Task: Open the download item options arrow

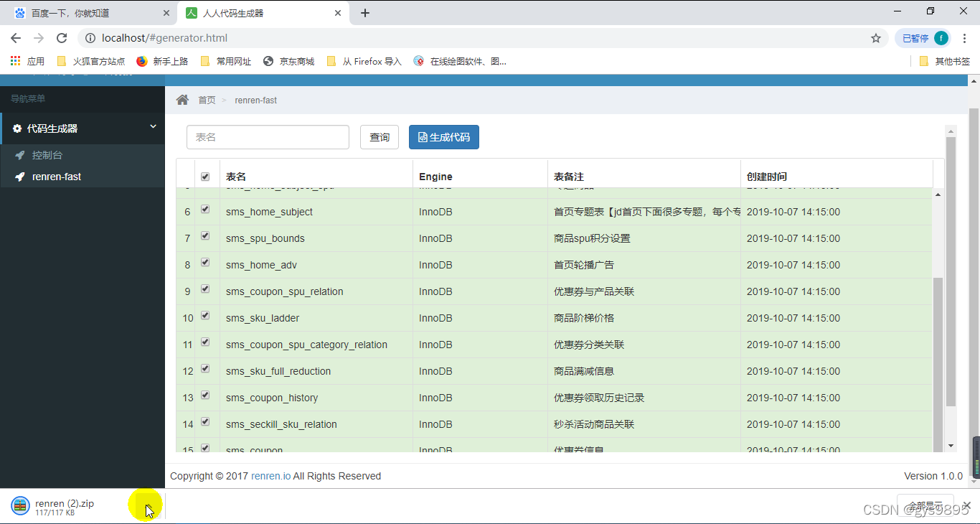Action: click(x=149, y=505)
